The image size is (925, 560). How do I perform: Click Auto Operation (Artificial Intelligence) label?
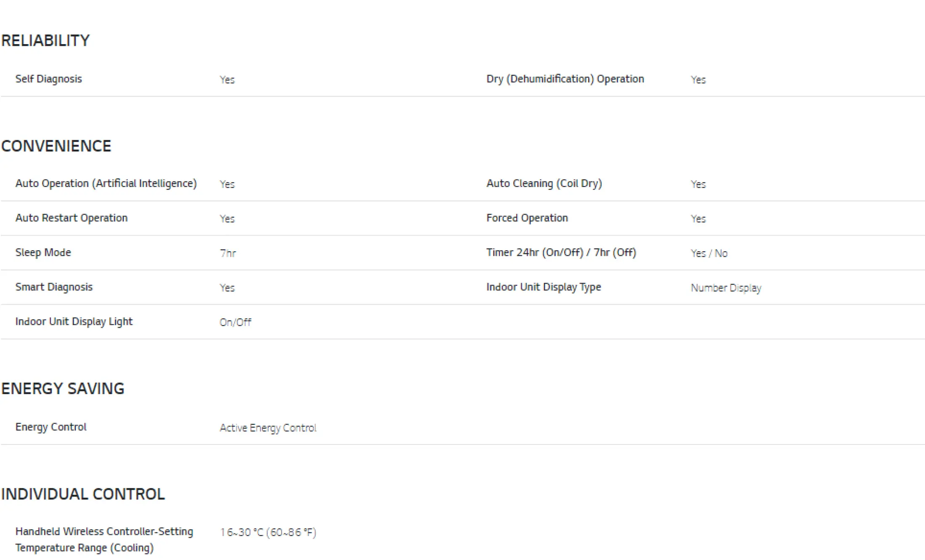106,184
